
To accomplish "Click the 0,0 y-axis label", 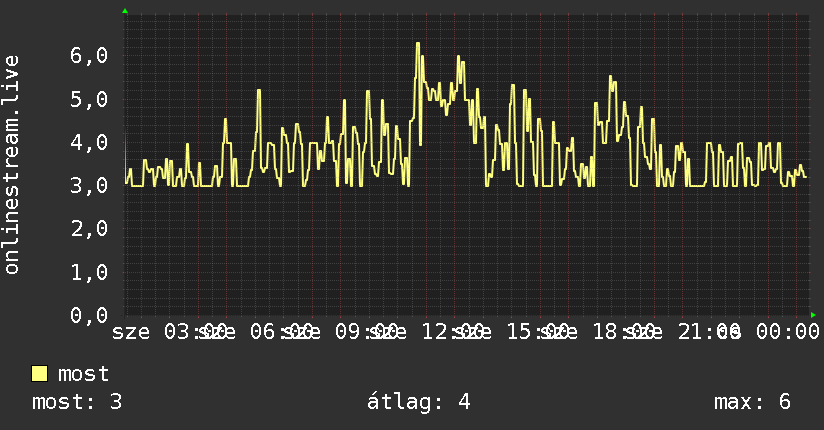I will click(89, 315).
